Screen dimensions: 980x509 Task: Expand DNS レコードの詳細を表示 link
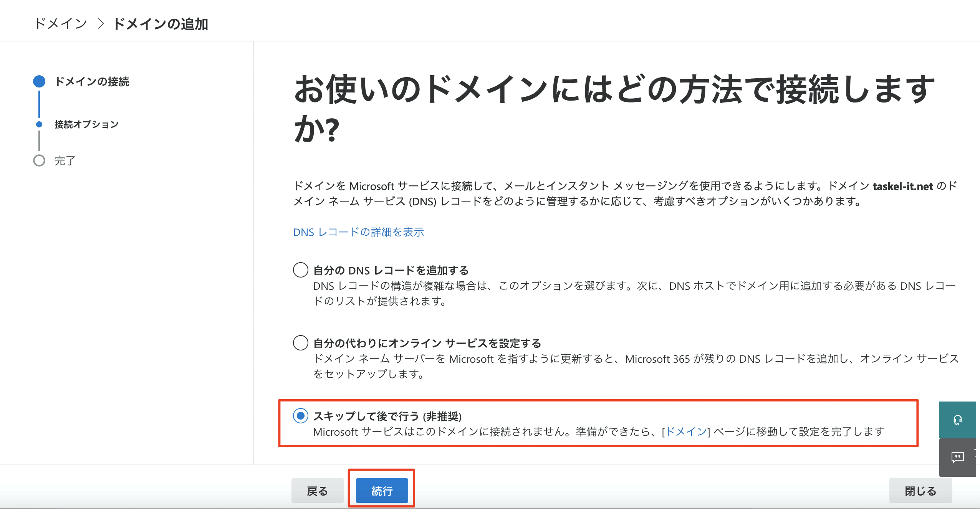[x=358, y=232]
